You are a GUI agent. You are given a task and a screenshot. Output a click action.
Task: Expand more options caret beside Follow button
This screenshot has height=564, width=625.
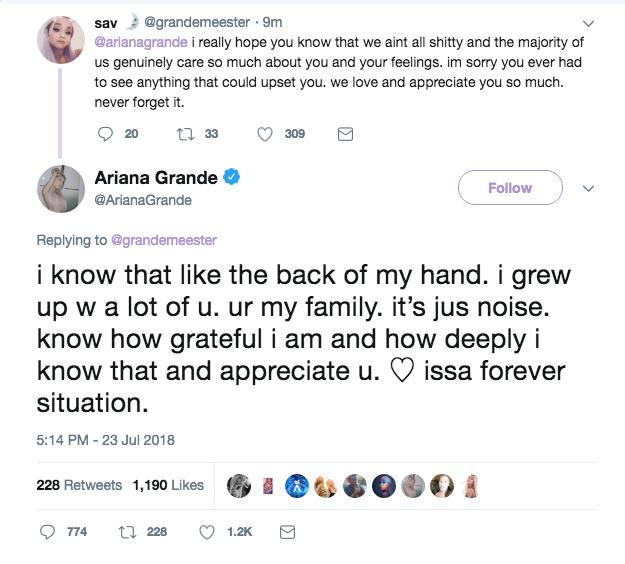click(588, 188)
